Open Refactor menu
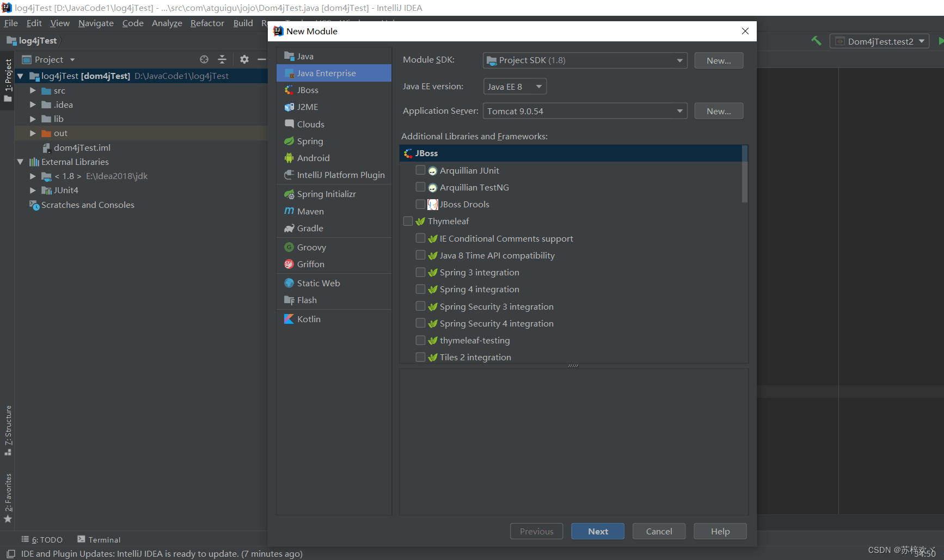The width and height of the screenshot is (944, 560). [207, 23]
